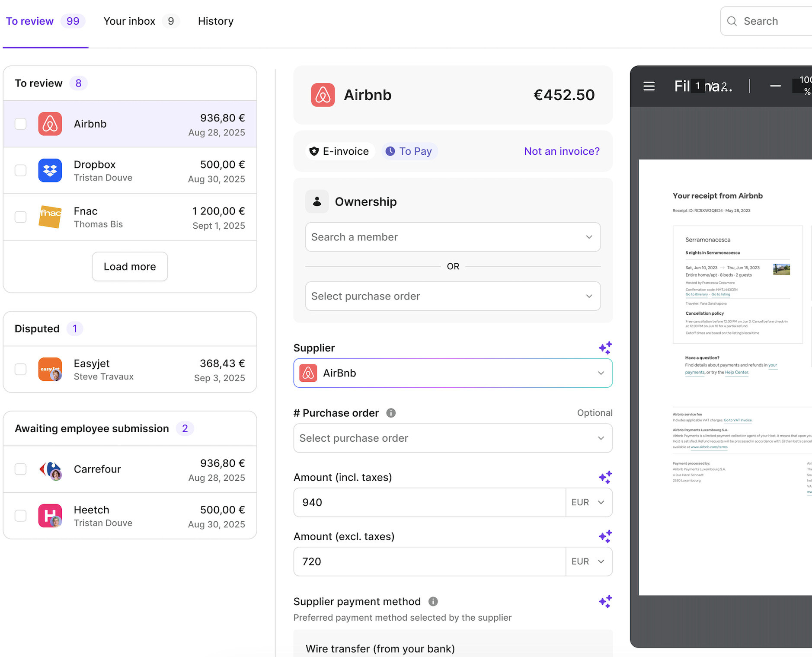
Task: Check the Easyjet disputed invoice checkbox
Action: click(x=21, y=369)
